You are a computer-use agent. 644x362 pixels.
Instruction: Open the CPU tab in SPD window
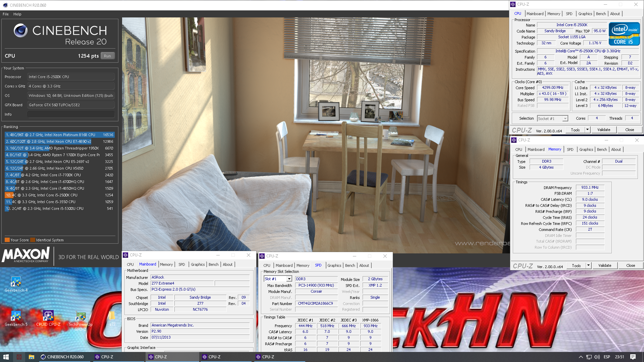(x=267, y=265)
